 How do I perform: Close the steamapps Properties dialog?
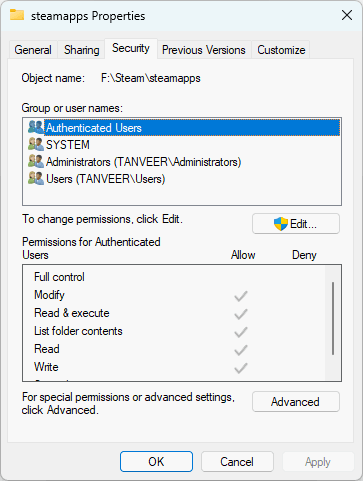click(347, 15)
